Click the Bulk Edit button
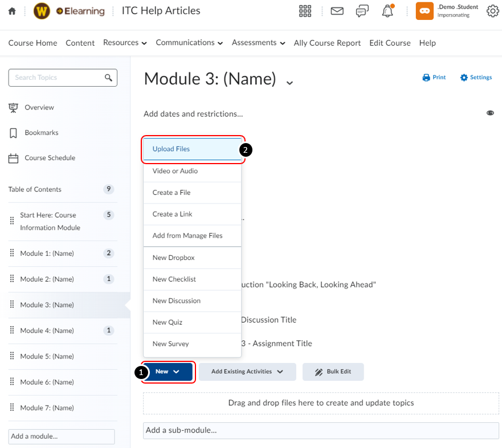 (333, 372)
